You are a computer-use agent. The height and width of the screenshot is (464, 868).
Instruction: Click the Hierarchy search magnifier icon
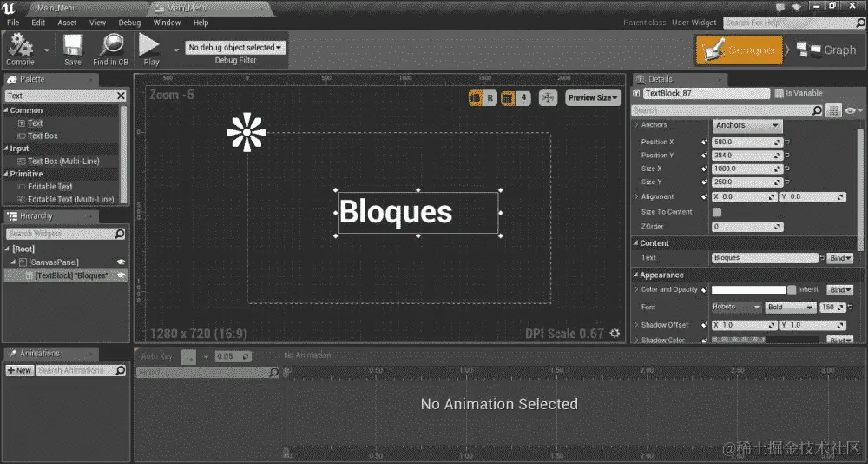120,234
